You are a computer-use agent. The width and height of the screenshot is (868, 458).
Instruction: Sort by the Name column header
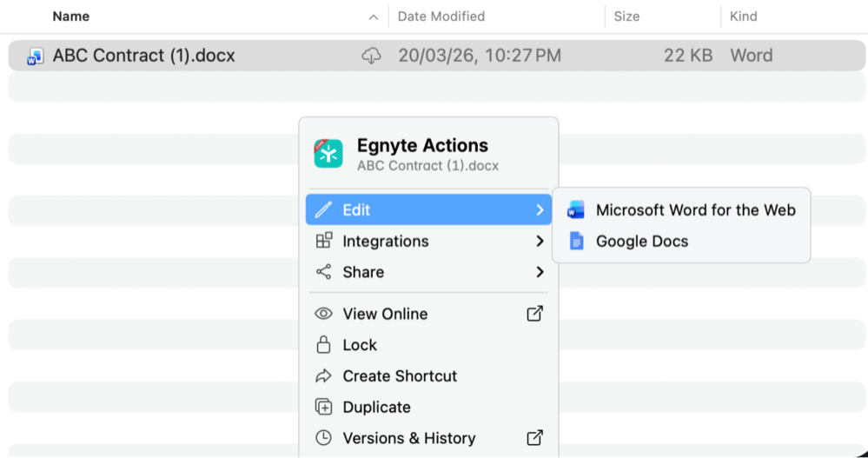71,17
